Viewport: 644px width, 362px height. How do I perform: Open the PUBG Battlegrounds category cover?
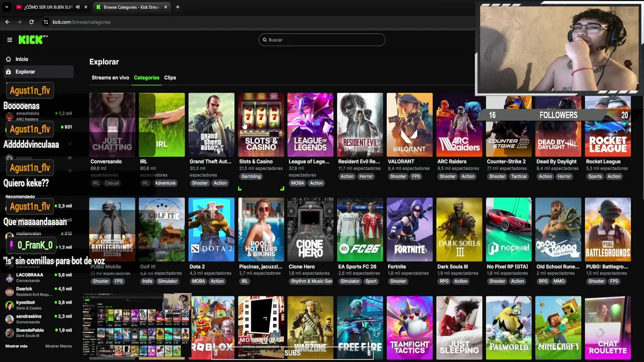(608, 229)
